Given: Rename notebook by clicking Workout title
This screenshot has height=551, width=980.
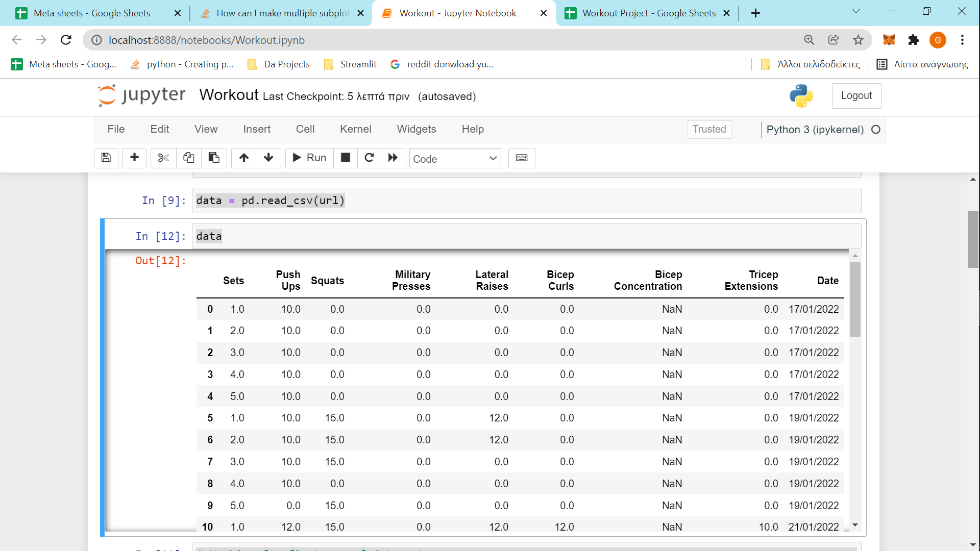Looking at the screenshot, I should click(229, 95).
